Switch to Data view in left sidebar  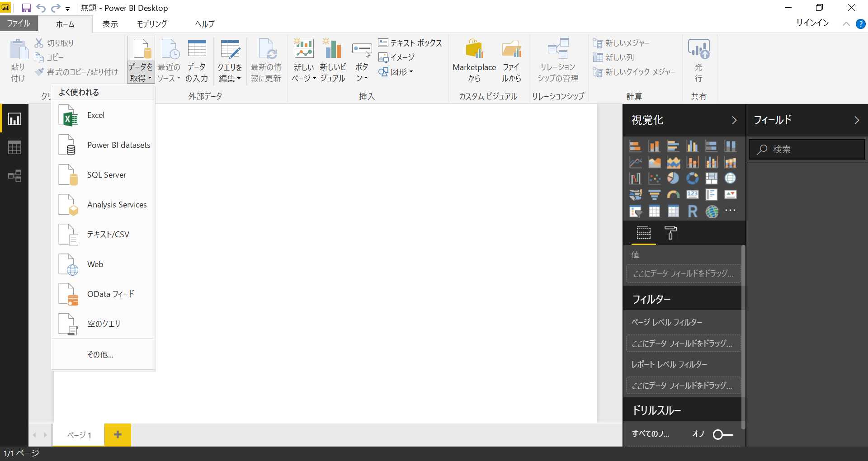14,147
